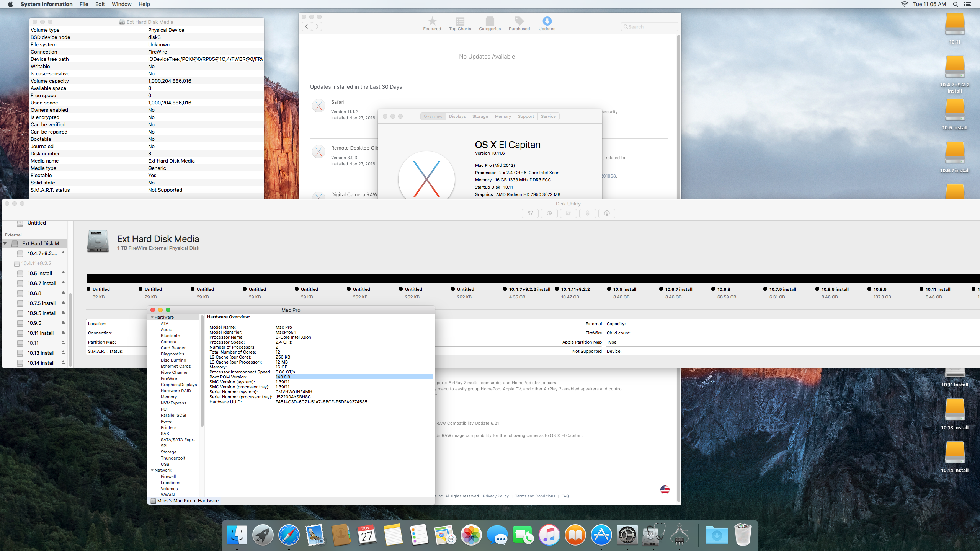Viewport: 980px width, 551px height.
Task: Eject the 10.5 install volume in sidebar
Action: 63,273
